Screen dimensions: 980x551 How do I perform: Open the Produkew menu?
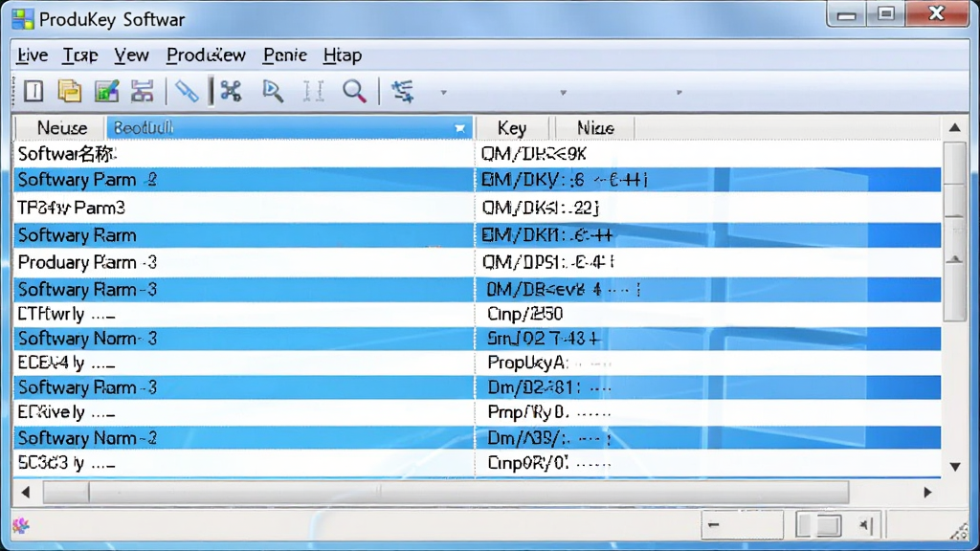(206, 55)
